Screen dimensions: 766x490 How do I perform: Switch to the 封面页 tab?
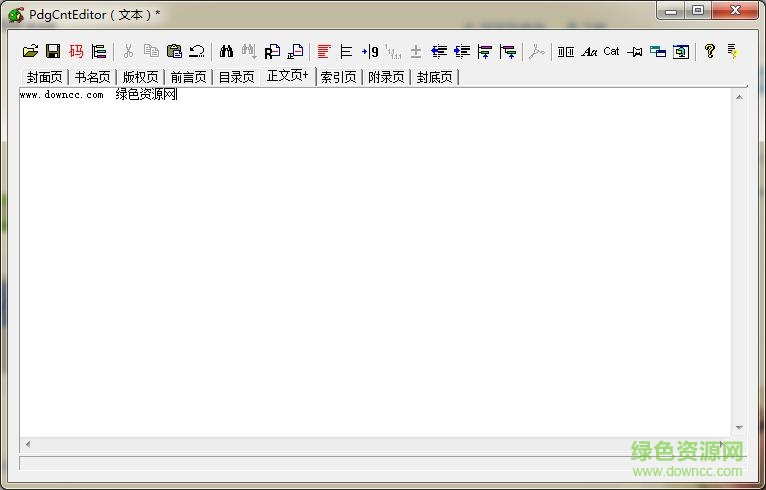44,77
